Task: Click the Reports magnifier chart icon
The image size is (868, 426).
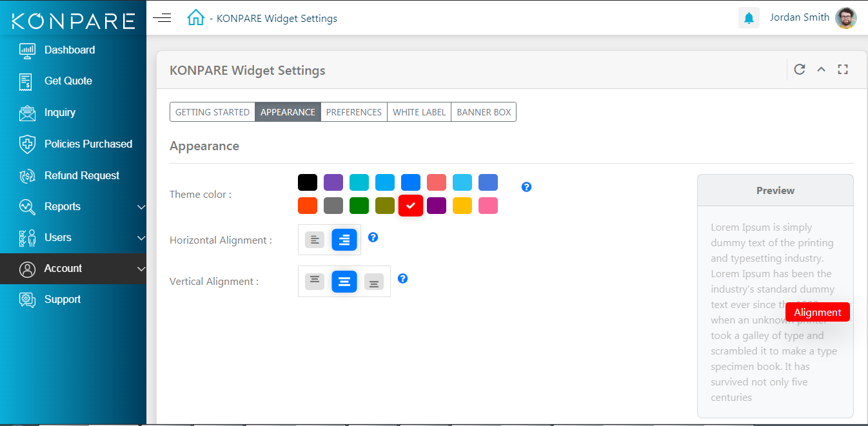Action: click(27, 207)
